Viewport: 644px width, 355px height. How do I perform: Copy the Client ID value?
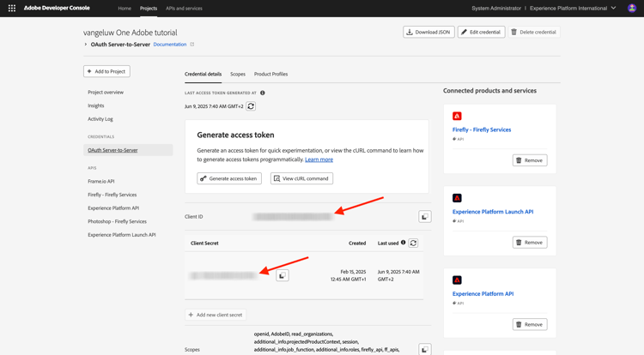click(x=425, y=216)
